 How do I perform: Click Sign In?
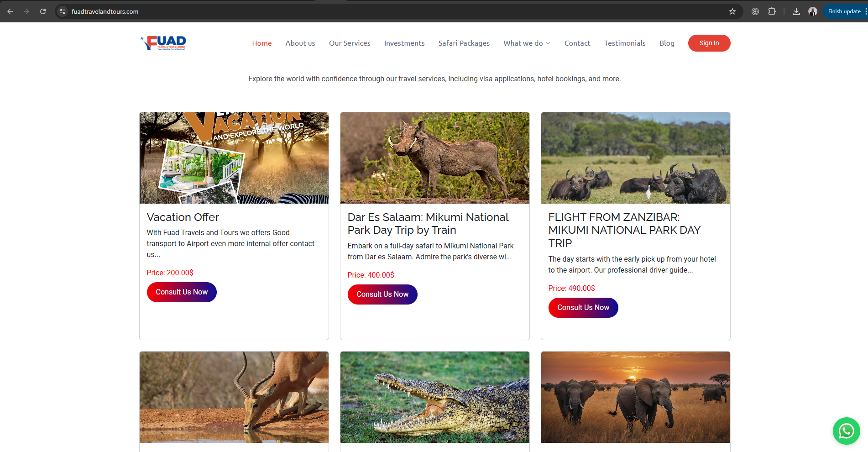click(709, 43)
